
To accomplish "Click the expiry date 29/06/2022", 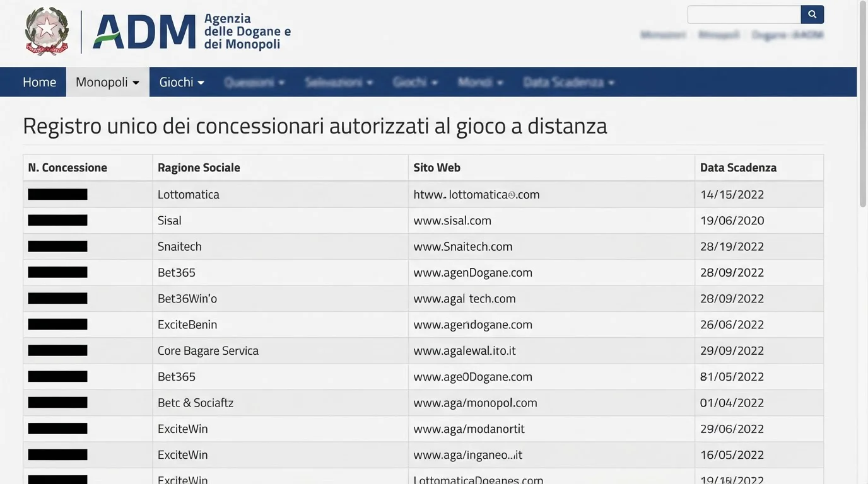I will coord(732,429).
